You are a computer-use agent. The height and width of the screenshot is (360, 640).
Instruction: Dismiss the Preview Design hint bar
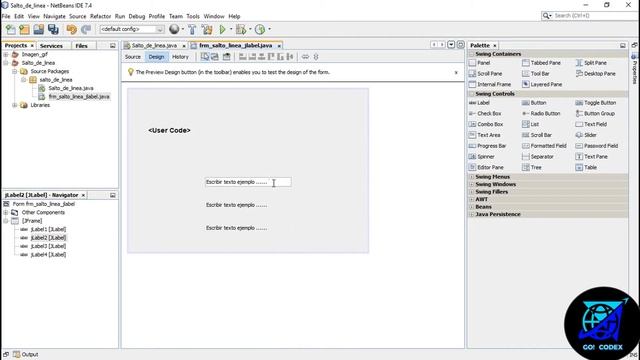point(456,73)
